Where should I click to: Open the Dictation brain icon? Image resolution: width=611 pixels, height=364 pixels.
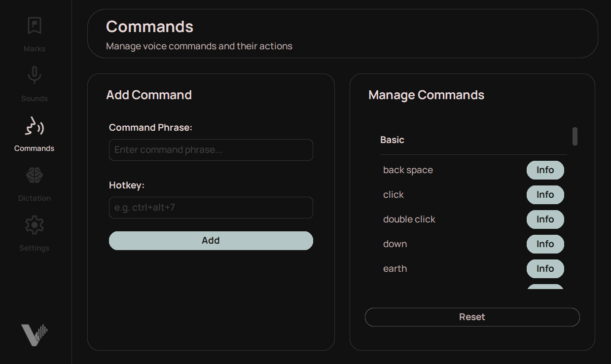coord(34,175)
